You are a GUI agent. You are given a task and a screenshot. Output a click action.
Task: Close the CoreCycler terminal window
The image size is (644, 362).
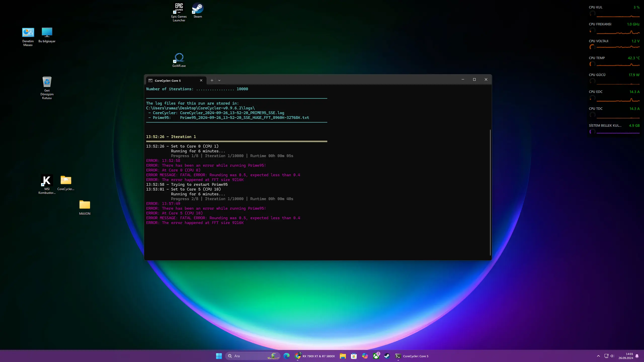(486, 79)
